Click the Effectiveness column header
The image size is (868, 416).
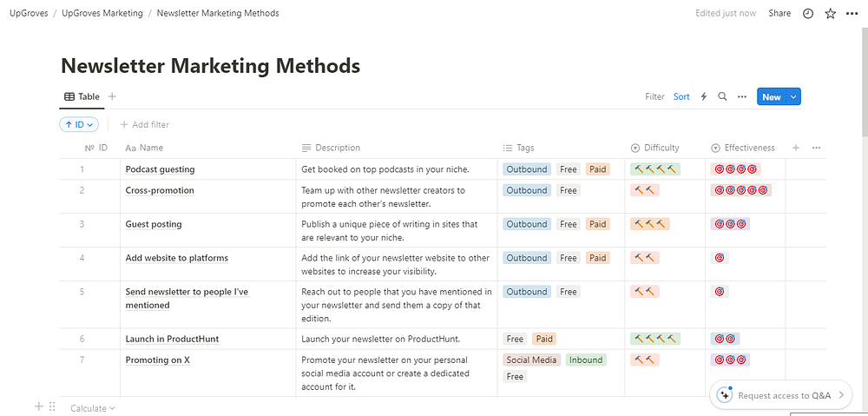point(749,148)
